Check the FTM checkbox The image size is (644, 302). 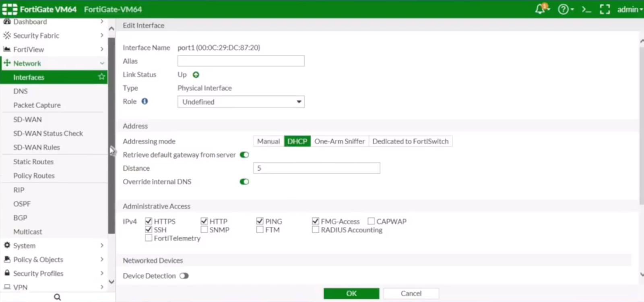(260, 230)
